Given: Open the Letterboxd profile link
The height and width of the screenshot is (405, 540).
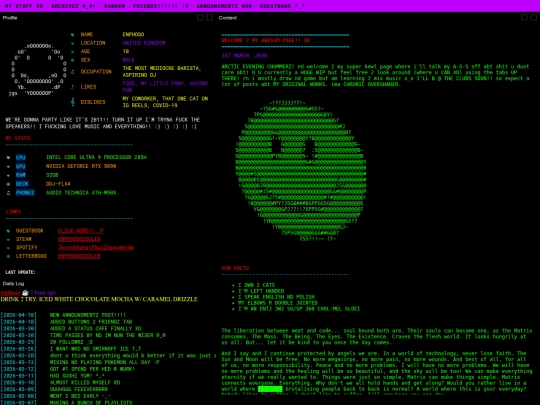Looking at the screenshot, I should [79, 256].
